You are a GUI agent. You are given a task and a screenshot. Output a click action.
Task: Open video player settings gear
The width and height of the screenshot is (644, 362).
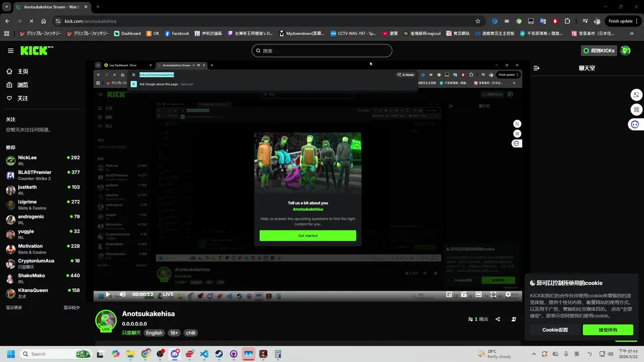point(508,295)
